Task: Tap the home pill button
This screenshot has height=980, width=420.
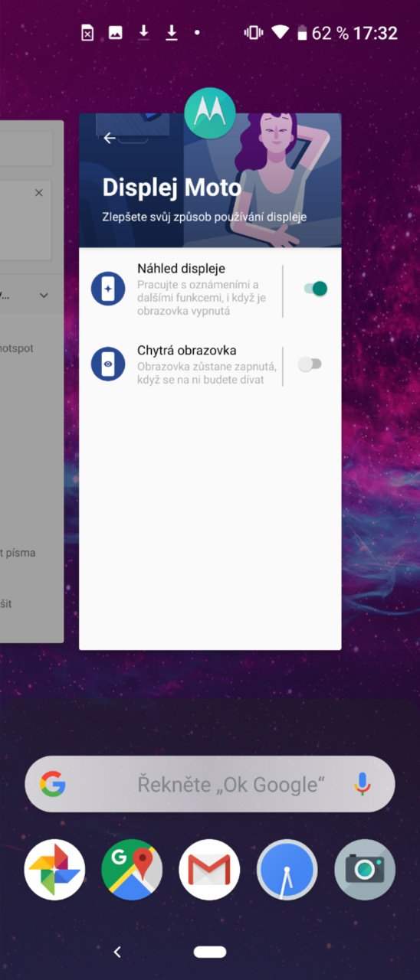Action: tap(210, 952)
